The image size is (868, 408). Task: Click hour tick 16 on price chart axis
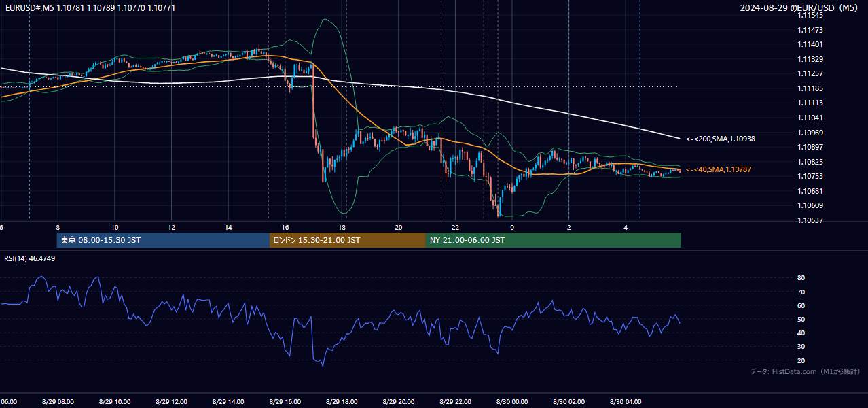pos(285,227)
